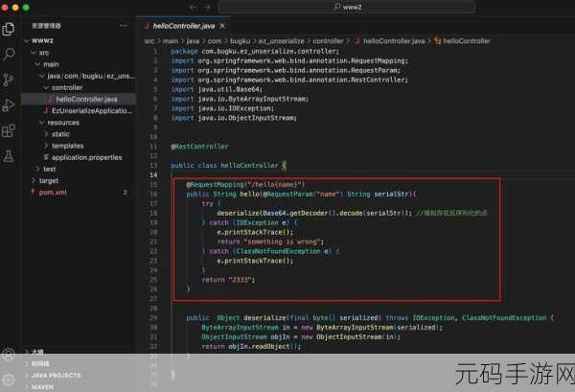The width and height of the screenshot is (575, 392).
Task: Expand the MAVEN section
Action: (42, 387)
